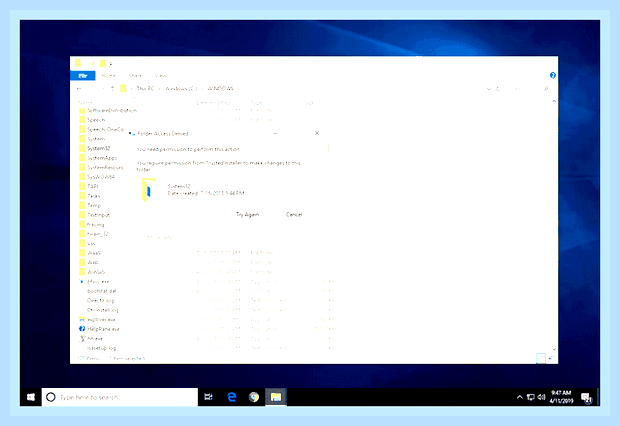Open the Home ribbon tab
This screenshot has height=426, width=620.
[x=108, y=76]
